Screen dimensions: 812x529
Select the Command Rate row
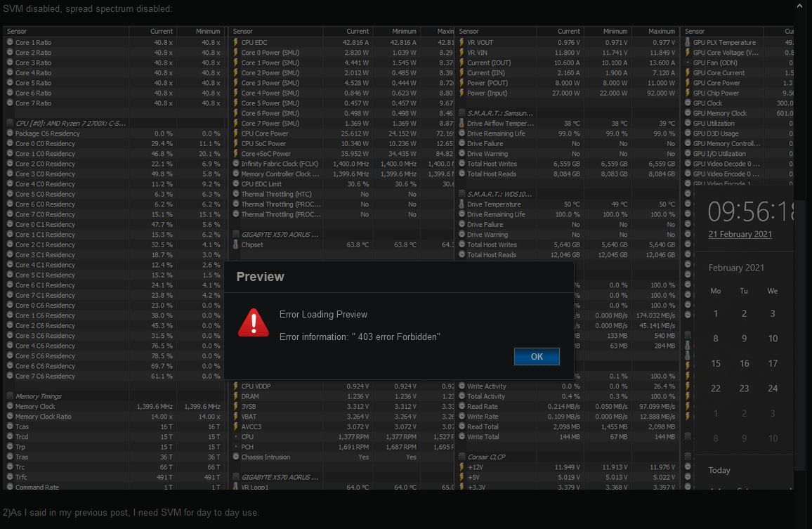click(114, 487)
